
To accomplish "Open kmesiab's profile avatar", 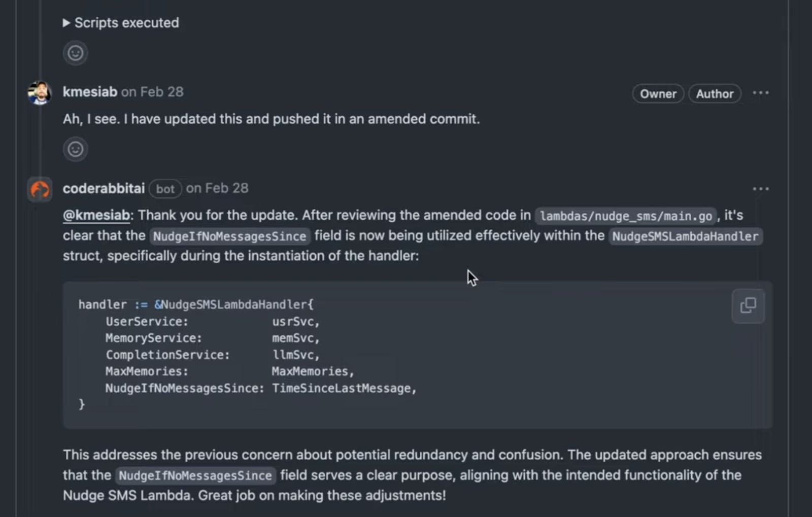I will (40, 93).
